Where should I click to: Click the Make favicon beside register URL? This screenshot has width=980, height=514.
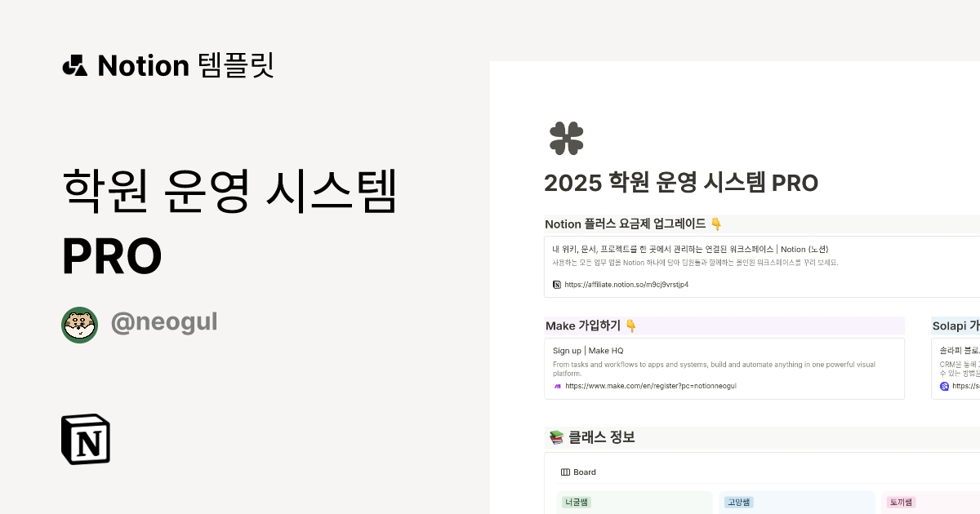pos(557,386)
